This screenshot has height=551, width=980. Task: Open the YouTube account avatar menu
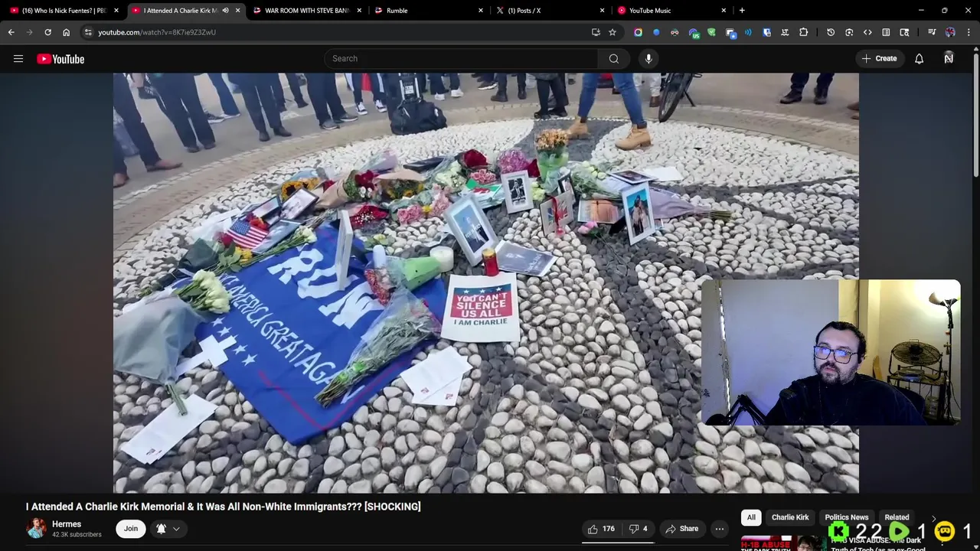949,59
